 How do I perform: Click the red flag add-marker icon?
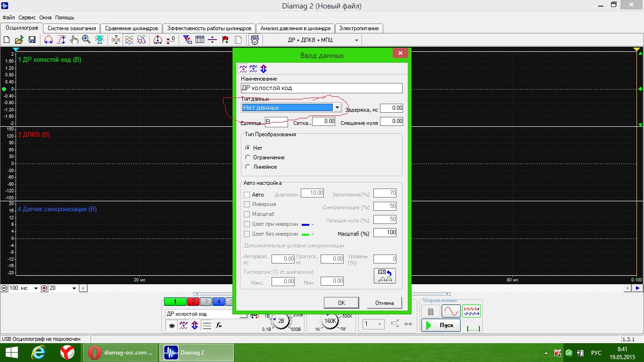225,40
